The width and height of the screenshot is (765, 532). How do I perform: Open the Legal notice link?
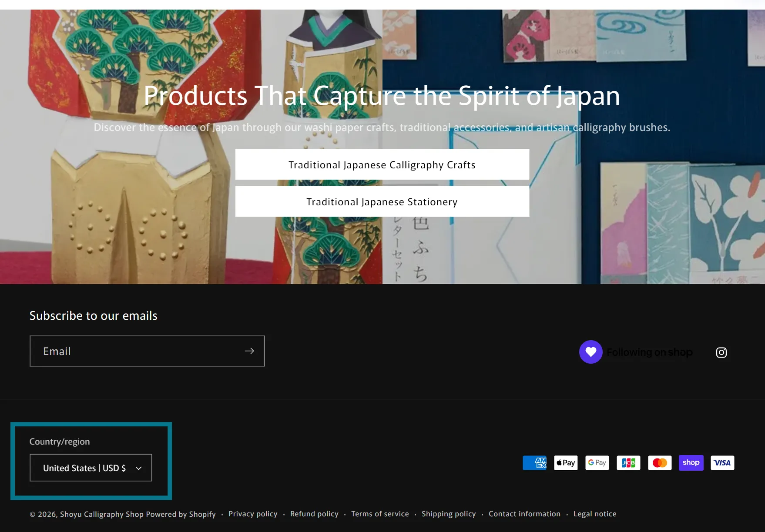(x=595, y=514)
